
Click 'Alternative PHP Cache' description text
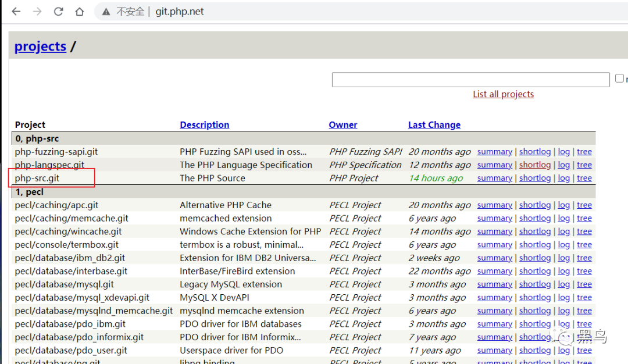(226, 205)
